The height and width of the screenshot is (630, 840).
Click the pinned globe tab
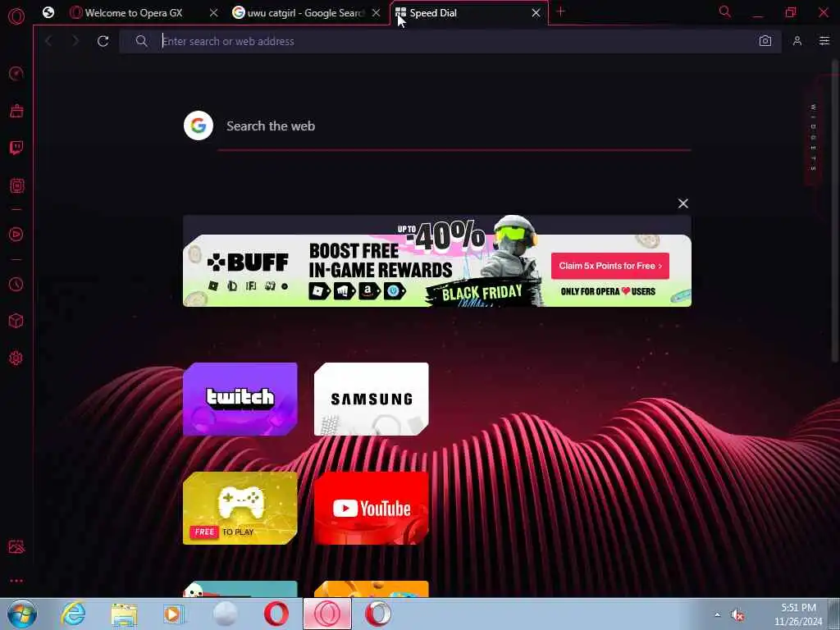(48, 12)
